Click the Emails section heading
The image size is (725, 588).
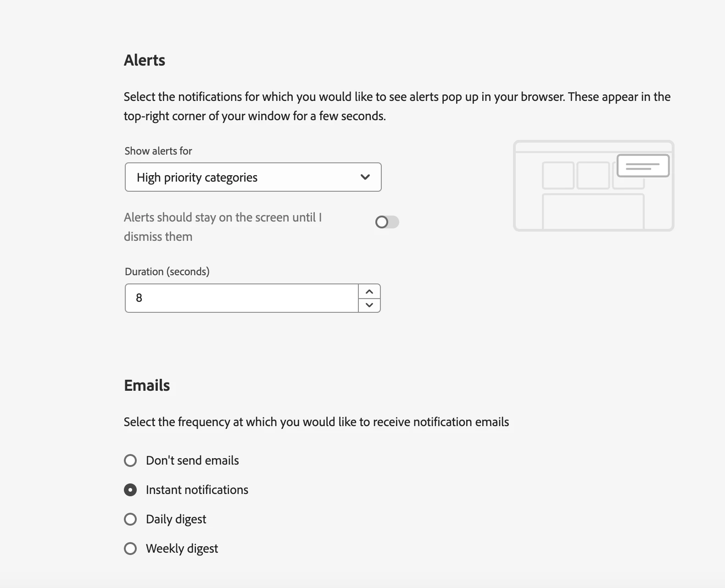(147, 385)
